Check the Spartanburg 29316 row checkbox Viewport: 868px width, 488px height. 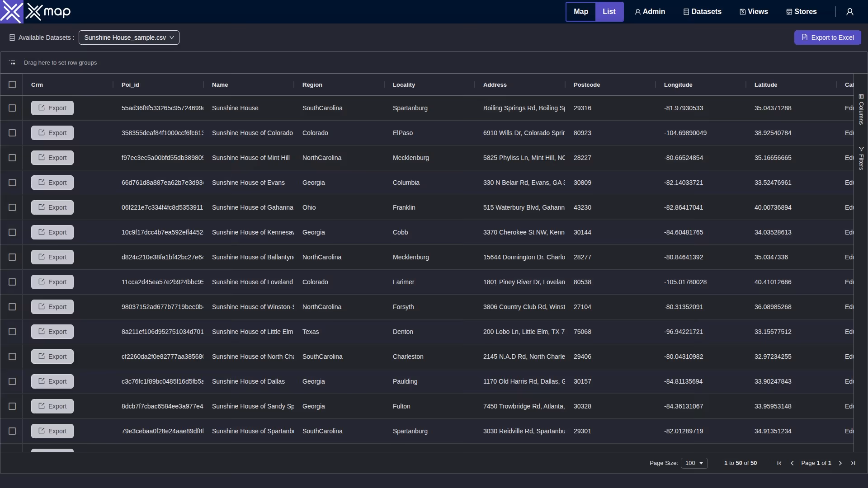[x=12, y=108]
